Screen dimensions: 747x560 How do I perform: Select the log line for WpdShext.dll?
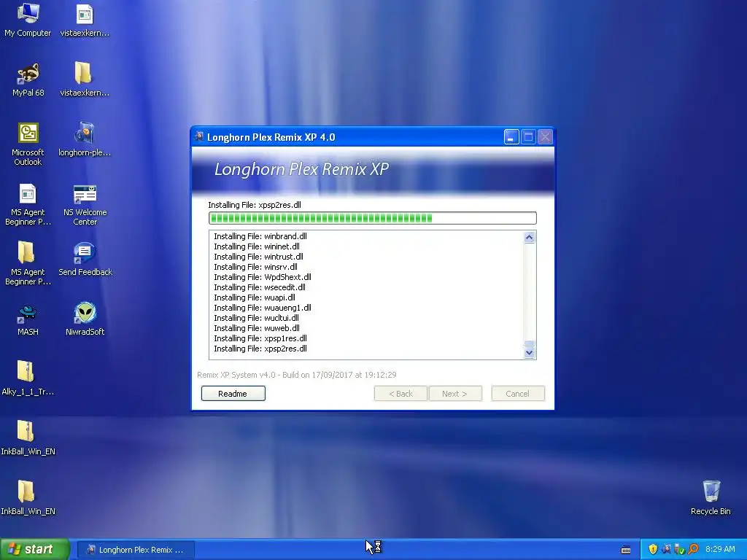pos(263,277)
